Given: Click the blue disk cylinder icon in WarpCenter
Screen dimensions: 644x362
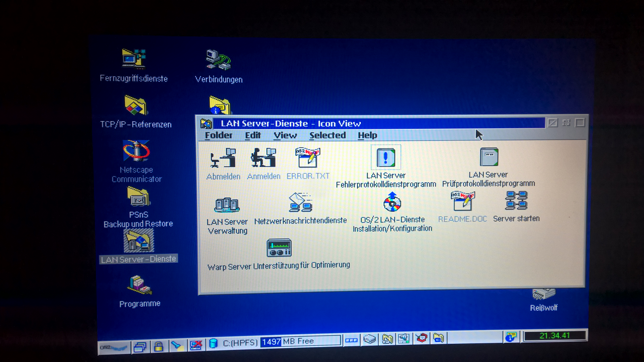Looking at the screenshot, I should 214,343.
